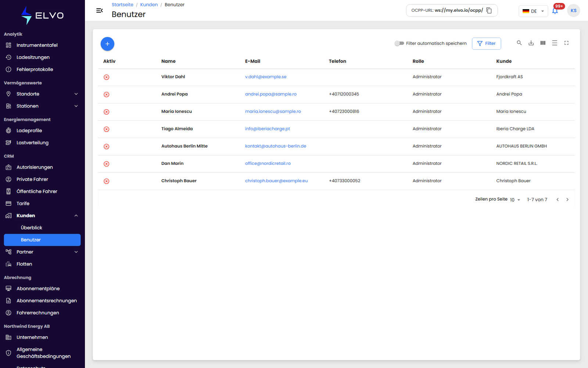
Task: Go to the previous table page
Action: [557, 199]
